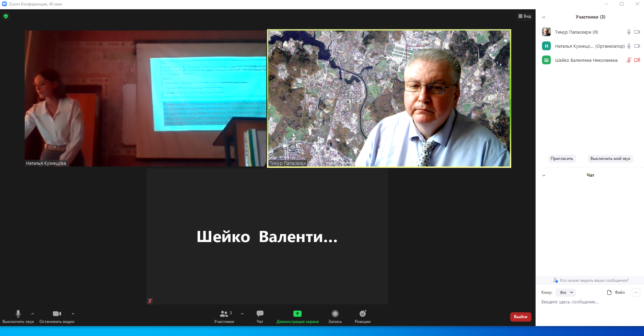Click microphone icon for Наталья Кузнецова
The height and width of the screenshot is (336, 644).
pyautogui.click(x=629, y=46)
